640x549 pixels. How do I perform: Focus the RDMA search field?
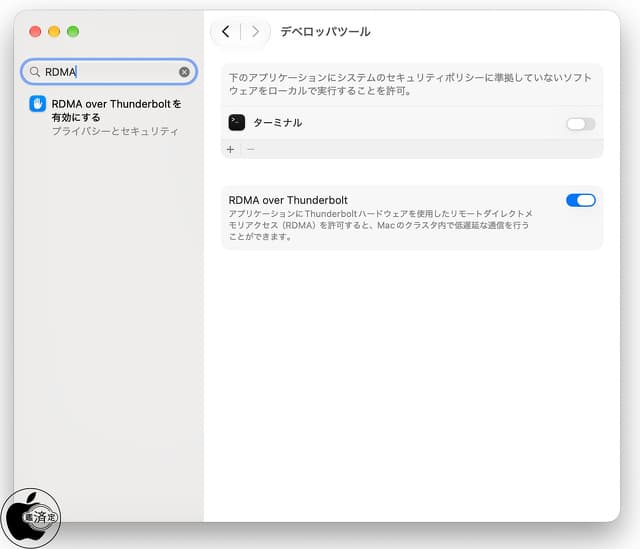109,72
